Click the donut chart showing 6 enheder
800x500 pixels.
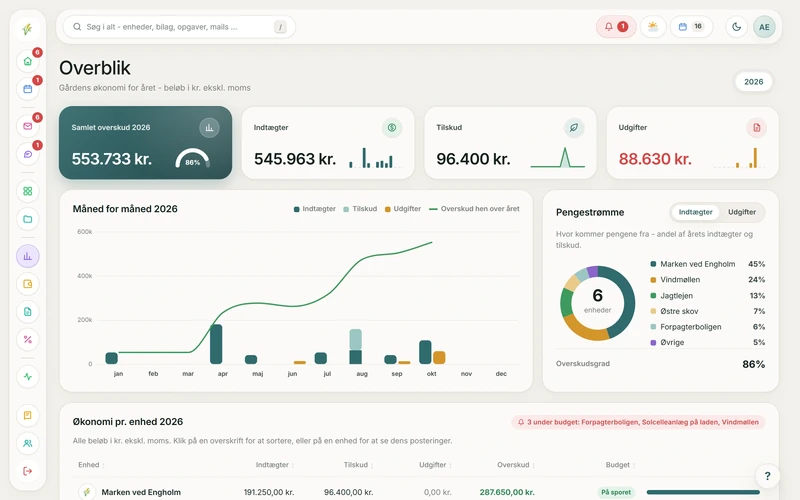point(597,303)
